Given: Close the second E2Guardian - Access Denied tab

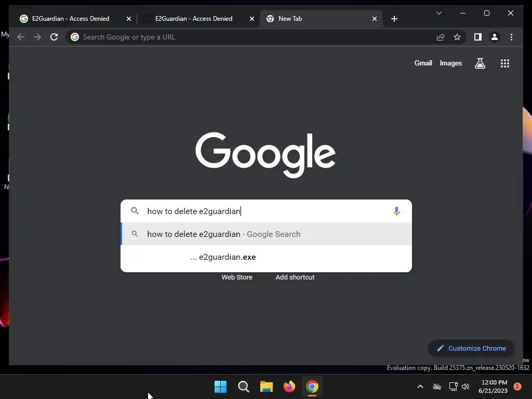Looking at the screenshot, I should (x=252, y=19).
